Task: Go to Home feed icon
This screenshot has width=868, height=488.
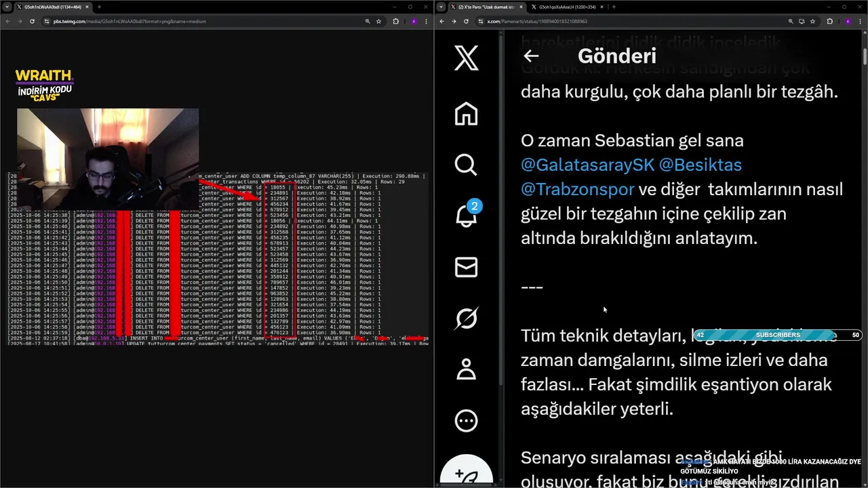Action: point(466,113)
